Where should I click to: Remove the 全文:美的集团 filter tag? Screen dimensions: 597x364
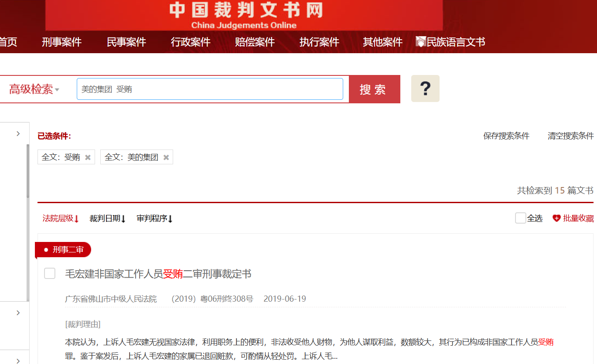pyautogui.click(x=166, y=157)
